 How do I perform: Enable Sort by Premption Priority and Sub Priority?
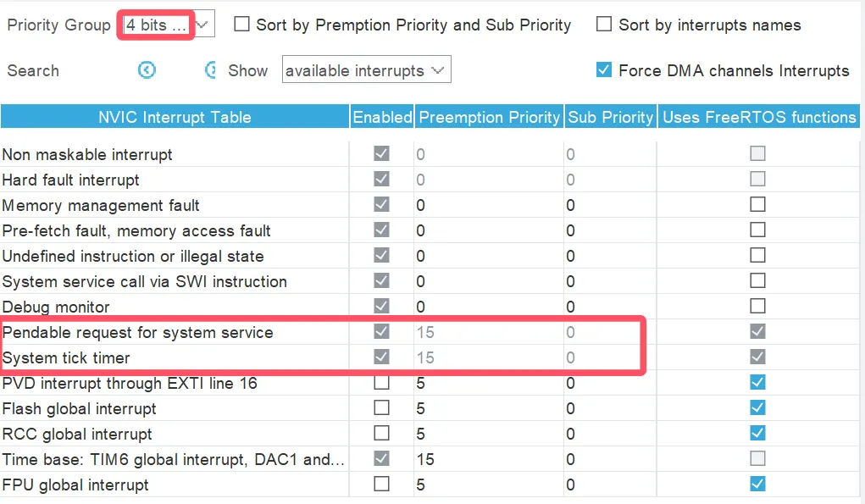[x=242, y=25]
